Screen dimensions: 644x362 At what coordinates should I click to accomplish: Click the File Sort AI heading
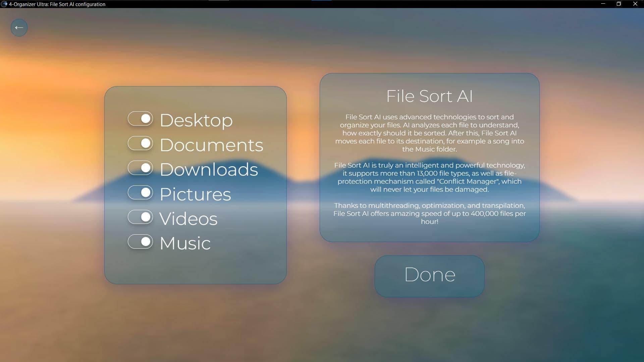pos(429,96)
